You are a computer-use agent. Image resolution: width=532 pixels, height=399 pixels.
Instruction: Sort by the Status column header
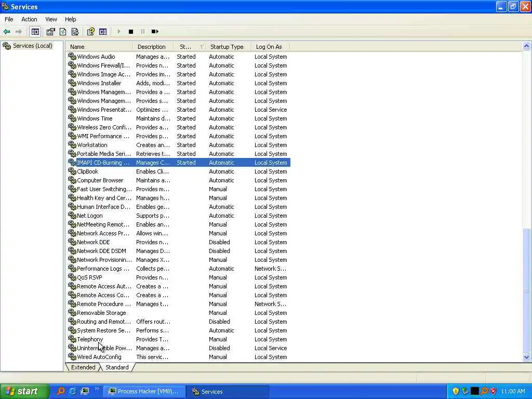pyautogui.click(x=190, y=47)
